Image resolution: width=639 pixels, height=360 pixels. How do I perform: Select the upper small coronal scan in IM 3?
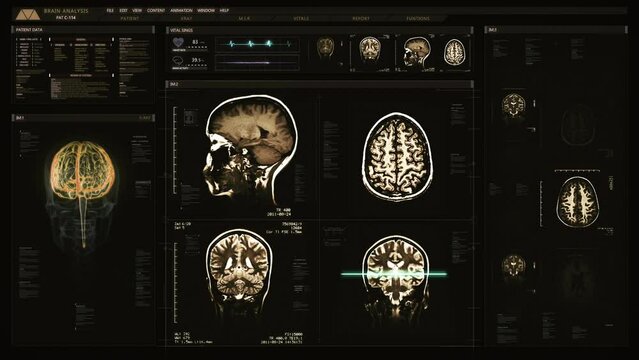tap(513, 106)
